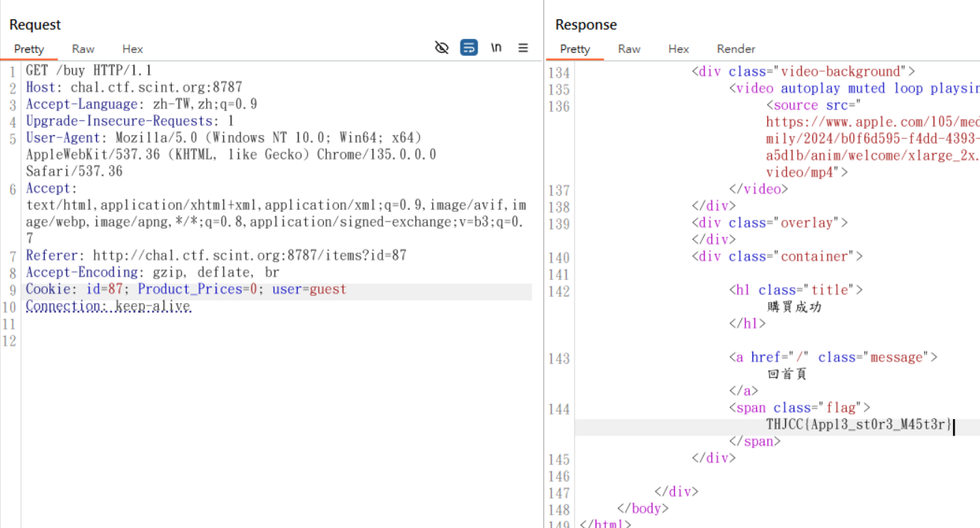Click the source src= tag line
The image size is (980, 528).
coord(814,105)
